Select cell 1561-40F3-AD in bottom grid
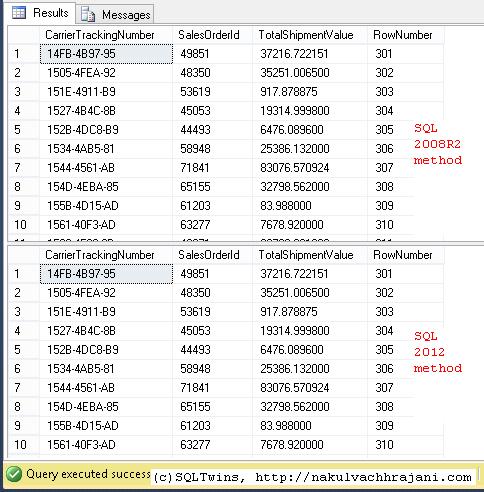Image resolution: width=484 pixels, height=492 pixels. 106,445
